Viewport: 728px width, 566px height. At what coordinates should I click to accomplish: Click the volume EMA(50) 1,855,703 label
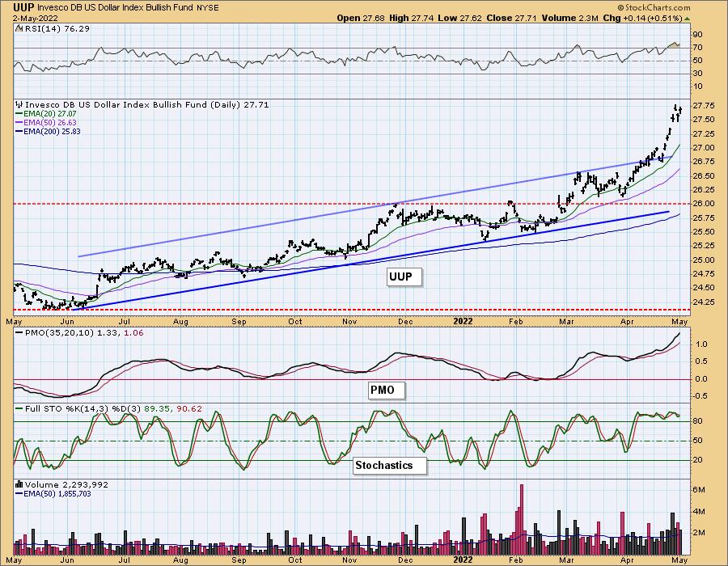click(x=53, y=493)
